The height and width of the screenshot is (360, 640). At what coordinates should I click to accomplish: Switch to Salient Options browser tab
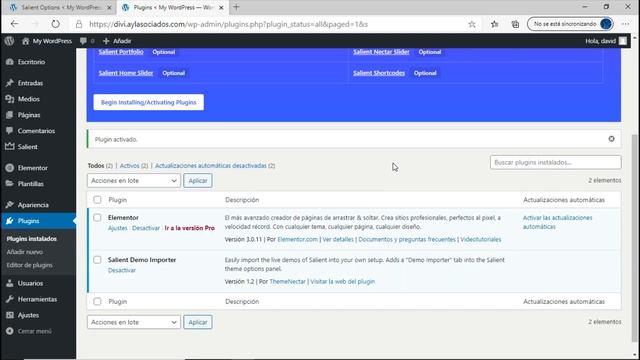tap(59, 7)
